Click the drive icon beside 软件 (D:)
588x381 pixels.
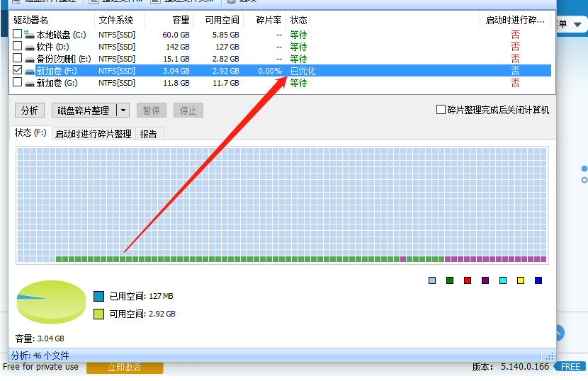(x=30, y=47)
